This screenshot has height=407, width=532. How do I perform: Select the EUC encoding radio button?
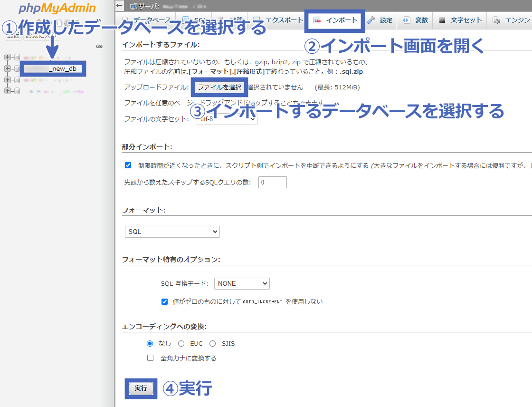(x=181, y=344)
